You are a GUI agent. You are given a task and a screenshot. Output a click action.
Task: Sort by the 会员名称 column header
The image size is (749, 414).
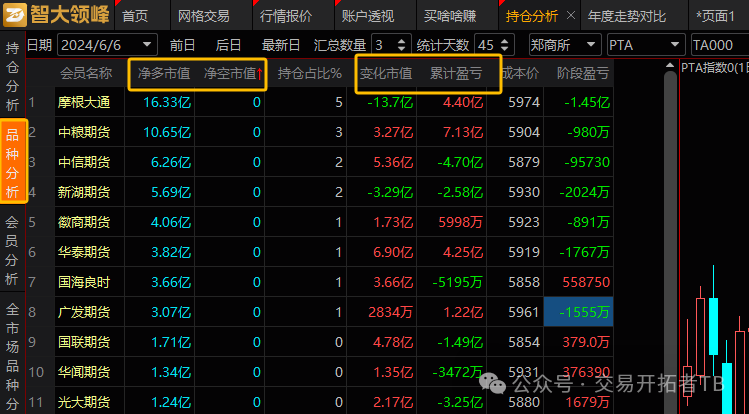point(86,74)
